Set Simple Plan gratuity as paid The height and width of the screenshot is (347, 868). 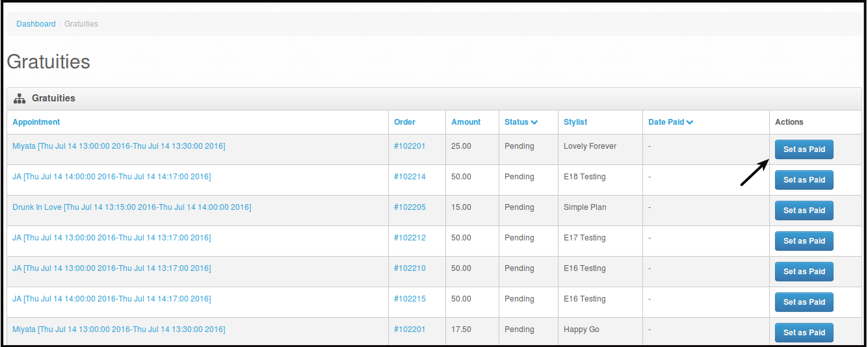[804, 211]
